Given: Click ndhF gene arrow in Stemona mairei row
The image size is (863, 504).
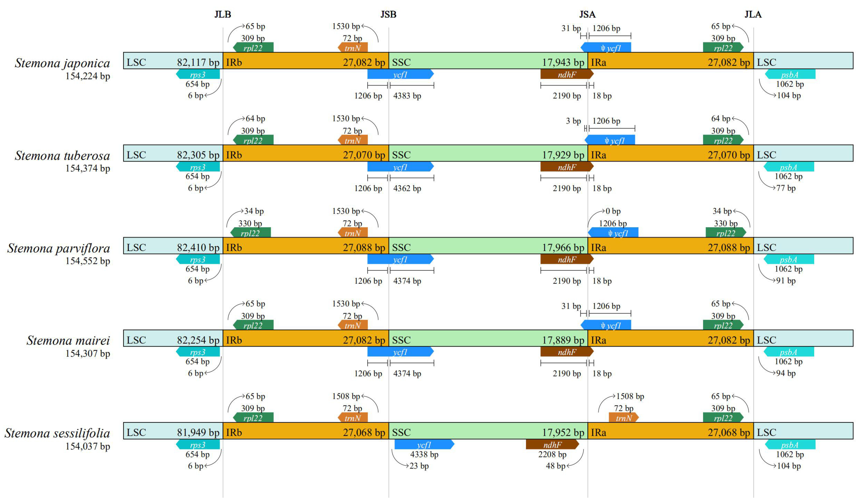Looking at the screenshot, I should 567,352.
